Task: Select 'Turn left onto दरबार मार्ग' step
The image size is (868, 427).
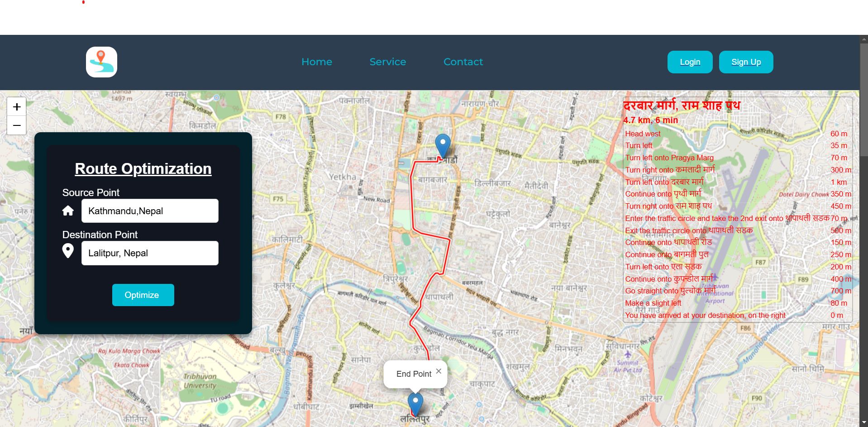Action: pos(738,182)
